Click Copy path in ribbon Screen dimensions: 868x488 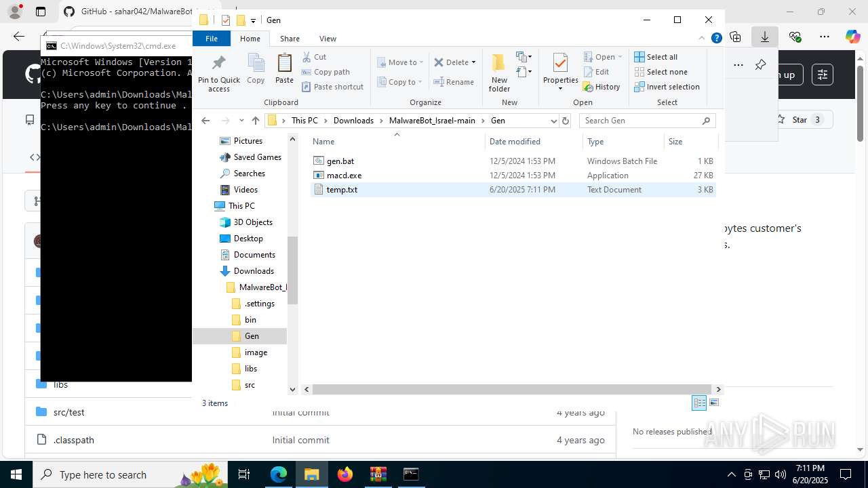pos(325,72)
